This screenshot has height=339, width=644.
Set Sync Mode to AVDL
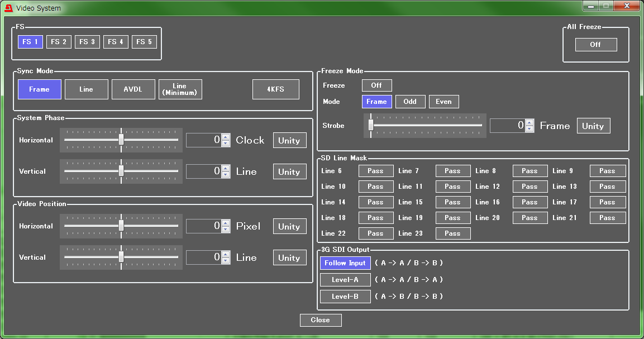pos(133,89)
